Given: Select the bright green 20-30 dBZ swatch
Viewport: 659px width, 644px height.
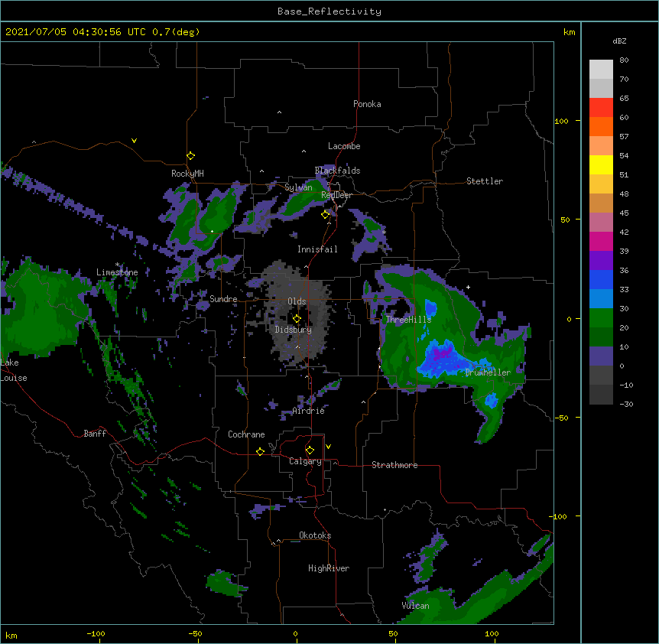Looking at the screenshot, I should point(601,318).
